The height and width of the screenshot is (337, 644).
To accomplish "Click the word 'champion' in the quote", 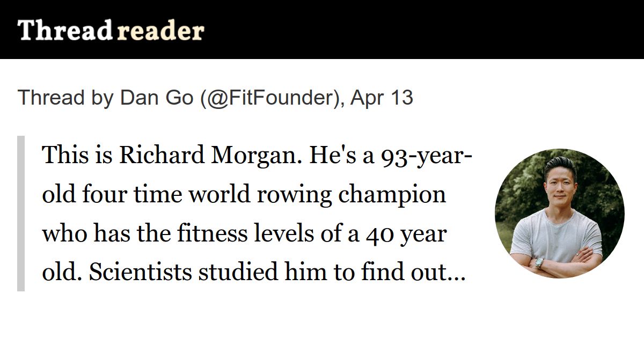I will (x=392, y=195).
